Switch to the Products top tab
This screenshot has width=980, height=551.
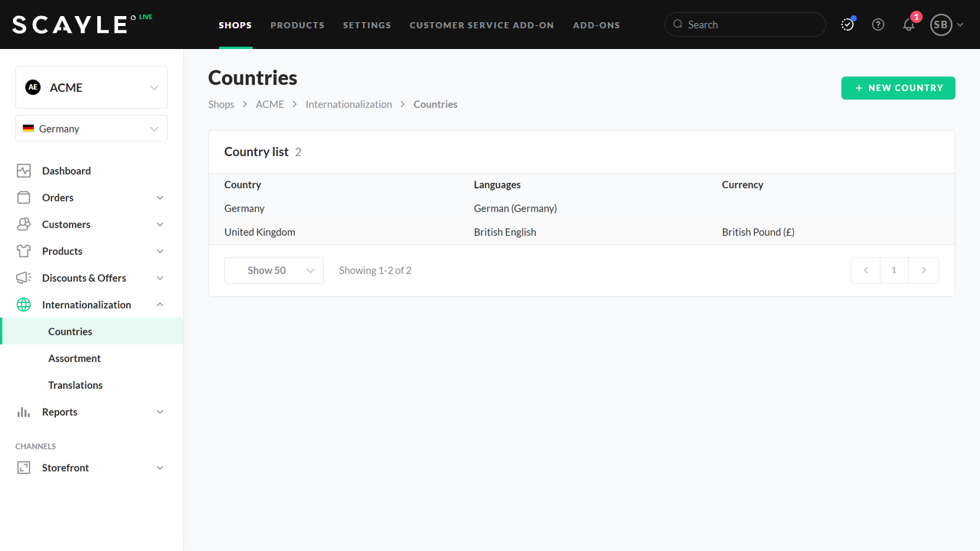(x=297, y=25)
